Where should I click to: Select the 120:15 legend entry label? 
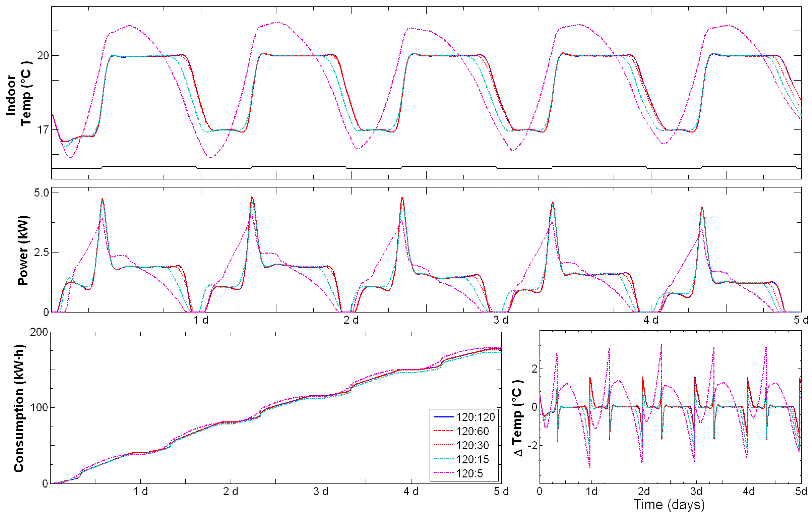point(472,460)
